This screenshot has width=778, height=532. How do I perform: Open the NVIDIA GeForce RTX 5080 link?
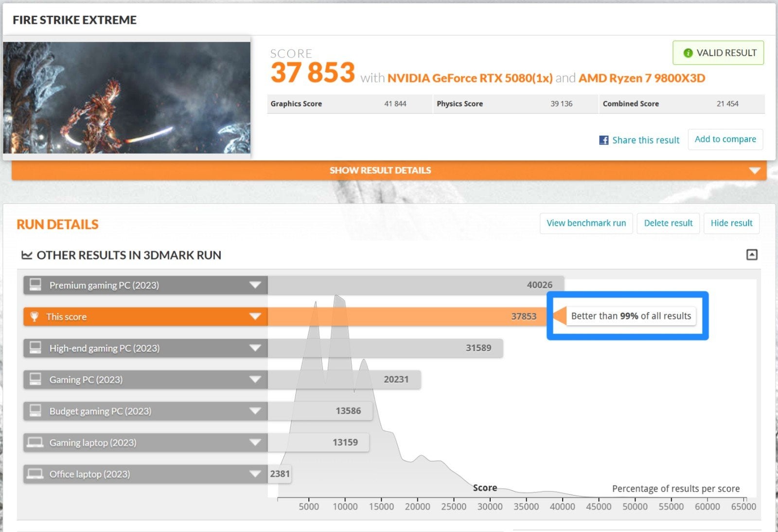[470, 78]
